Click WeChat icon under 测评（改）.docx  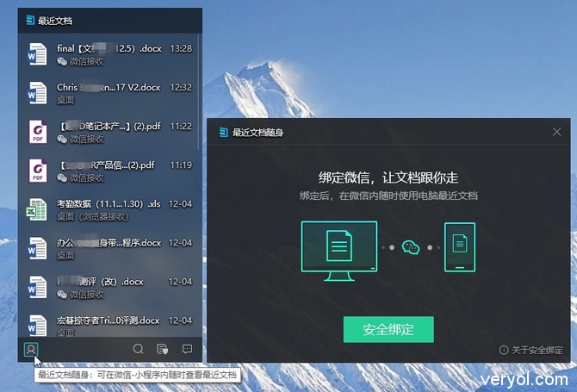(x=62, y=295)
